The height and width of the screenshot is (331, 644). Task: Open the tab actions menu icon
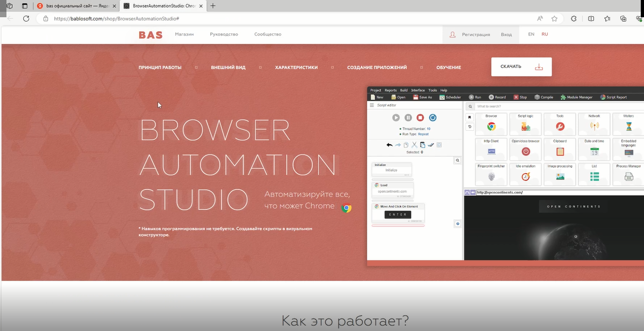(25, 6)
